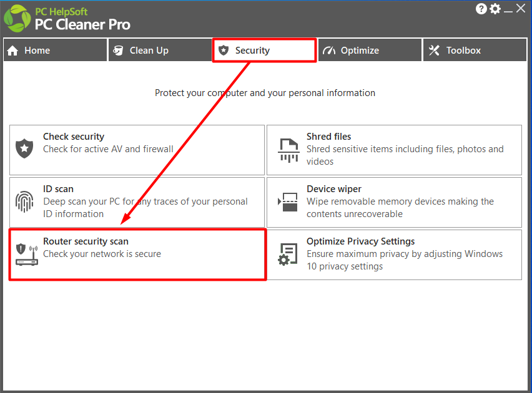Open the Toolbox tab
This screenshot has width=532, height=393.
[475, 50]
